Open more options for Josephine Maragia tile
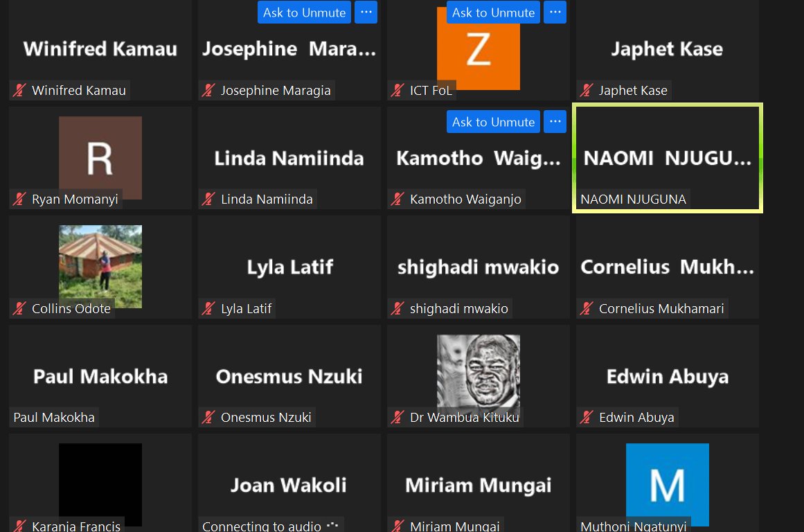This screenshot has height=532, width=804. coord(366,12)
